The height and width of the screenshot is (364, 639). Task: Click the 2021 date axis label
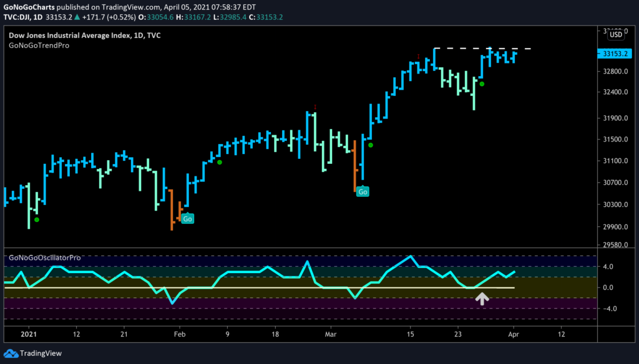[29, 334]
